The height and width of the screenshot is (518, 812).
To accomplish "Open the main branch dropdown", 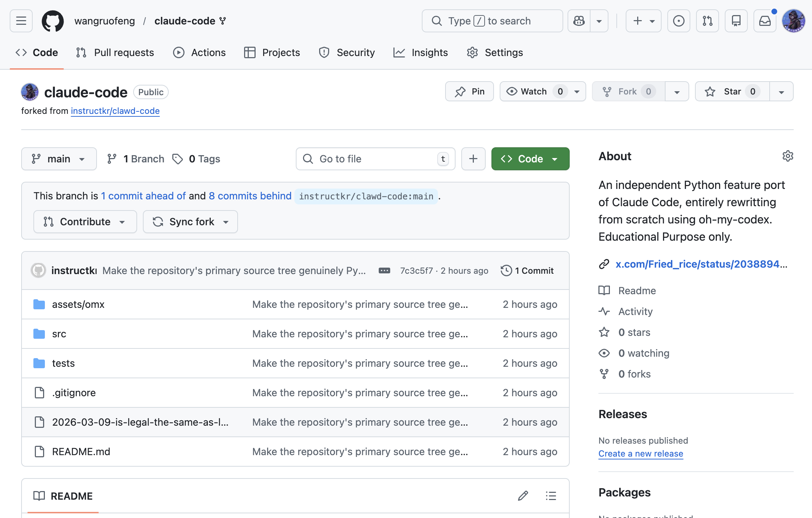I will click(59, 159).
